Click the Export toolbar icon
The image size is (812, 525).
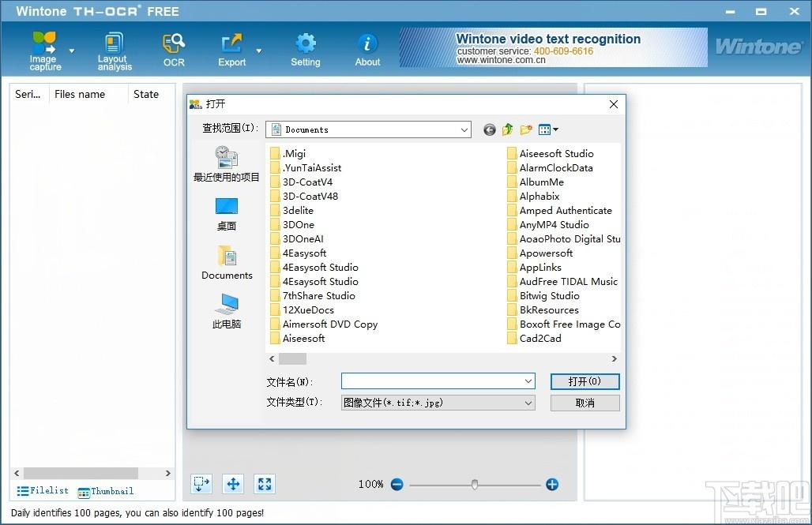tap(231, 51)
